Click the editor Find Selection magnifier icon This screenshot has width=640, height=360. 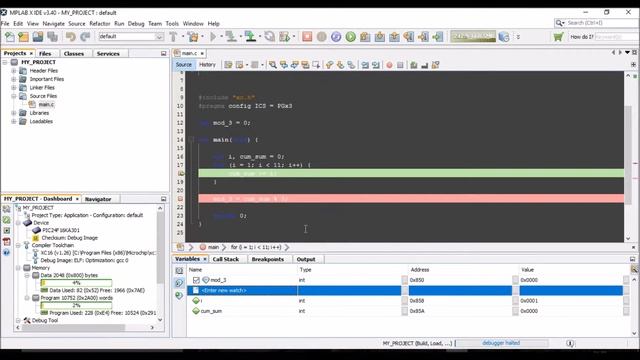tap(273, 65)
